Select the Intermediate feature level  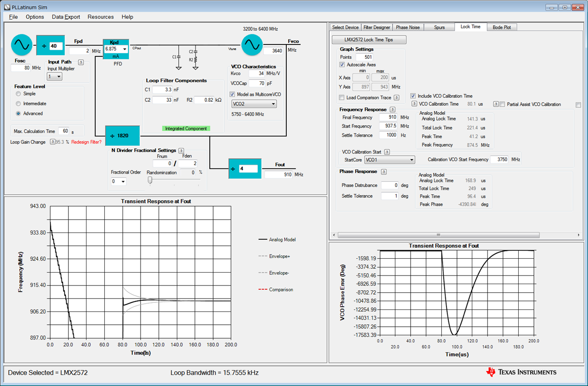pyautogui.click(x=19, y=103)
